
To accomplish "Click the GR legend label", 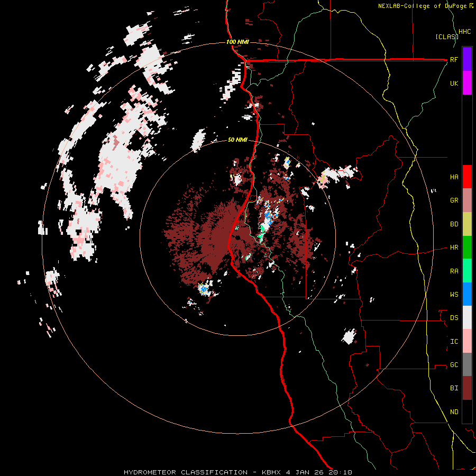I will [454, 200].
